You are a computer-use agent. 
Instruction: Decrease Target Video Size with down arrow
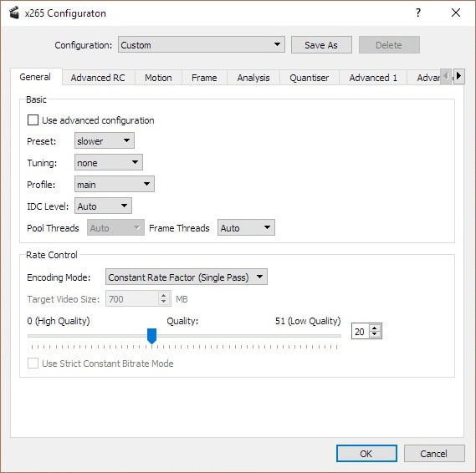(x=164, y=303)
